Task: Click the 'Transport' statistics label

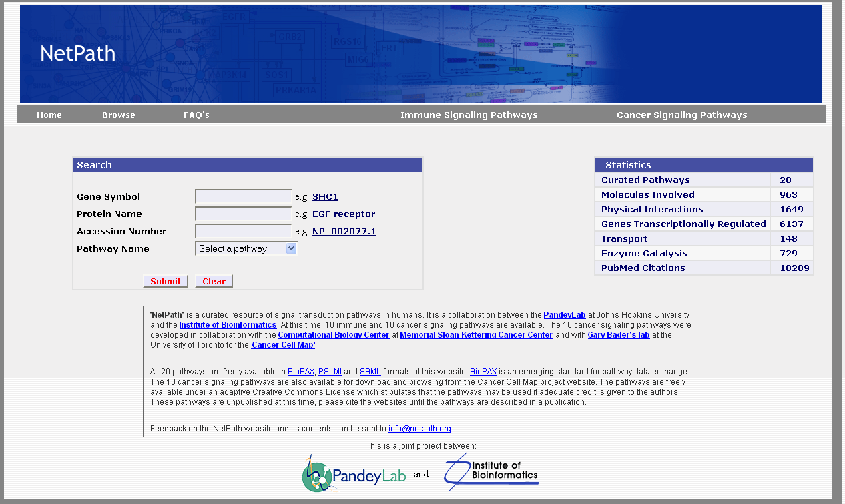Action: point(624,239)
